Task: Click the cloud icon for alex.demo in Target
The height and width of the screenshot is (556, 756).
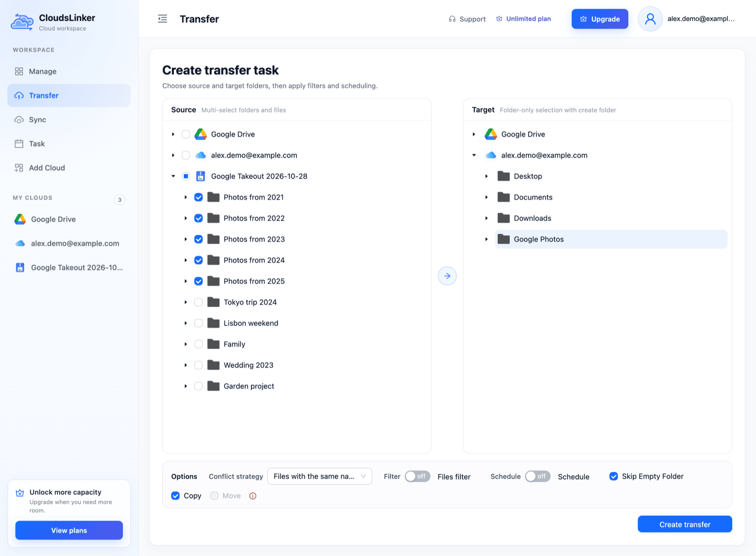Action: pyautogui.click(x=491, y=155)
